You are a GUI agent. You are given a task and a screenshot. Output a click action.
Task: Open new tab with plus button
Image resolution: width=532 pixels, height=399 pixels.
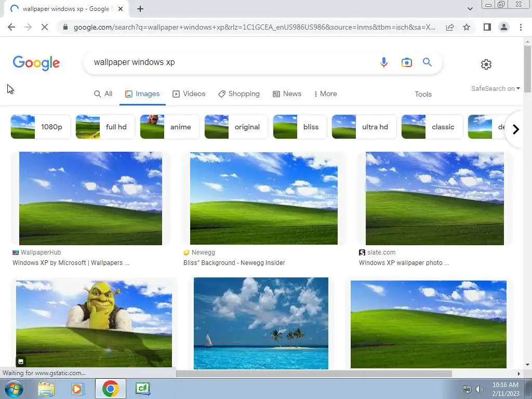coord(140,9)
